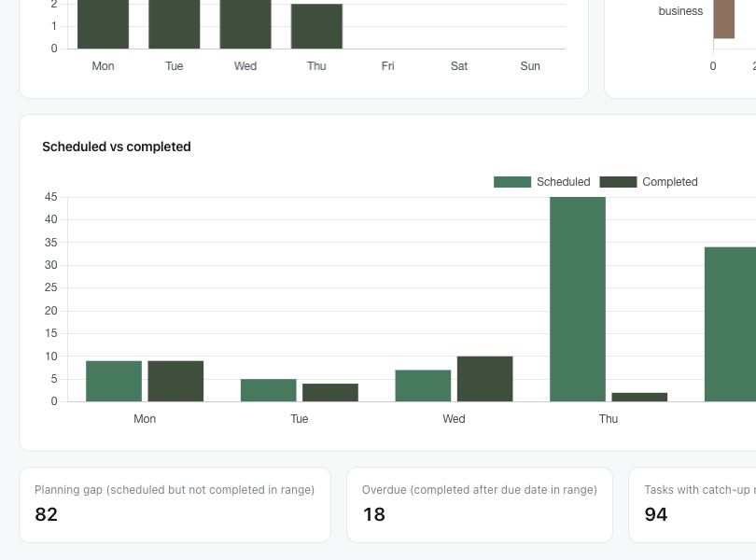Select Thursday's tall Scheduled bar
756x560 pixels.
(x=577, y=299)
